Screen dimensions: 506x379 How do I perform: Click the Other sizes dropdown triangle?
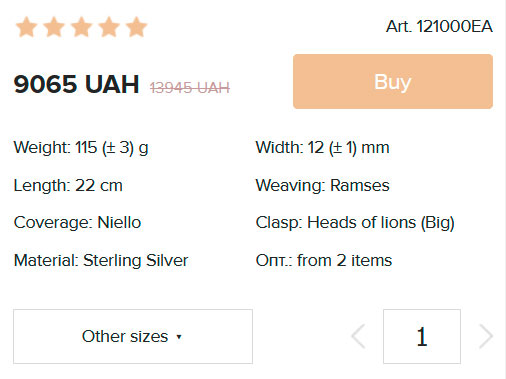coord(179,337)
